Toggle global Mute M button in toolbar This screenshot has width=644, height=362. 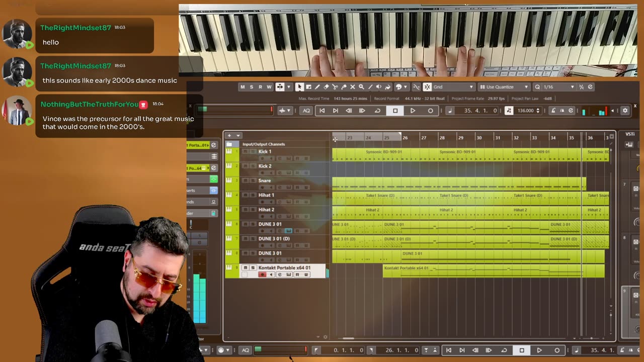(x=243, y=87)
